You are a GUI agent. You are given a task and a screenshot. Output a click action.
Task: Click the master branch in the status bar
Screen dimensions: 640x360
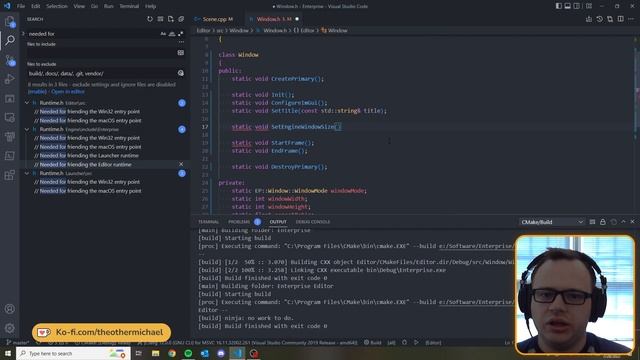(18, 342)
